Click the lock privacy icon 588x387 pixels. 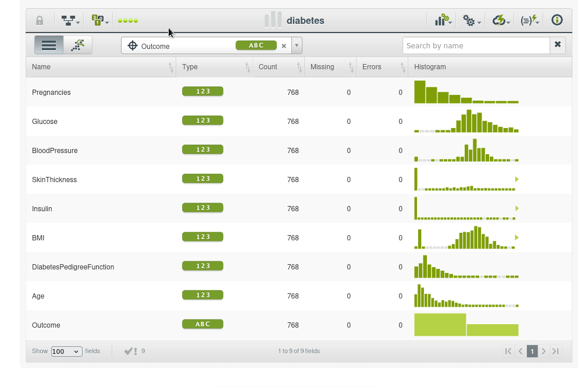tap(40, 21)
